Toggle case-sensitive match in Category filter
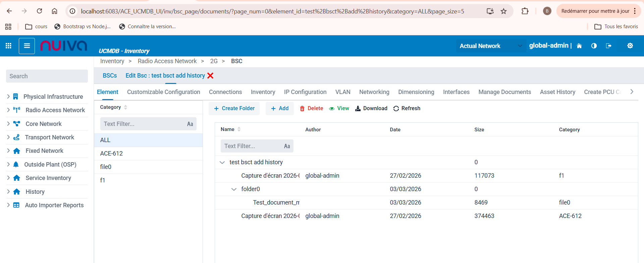Screen dimensions: 644x263 click(190, 124)
